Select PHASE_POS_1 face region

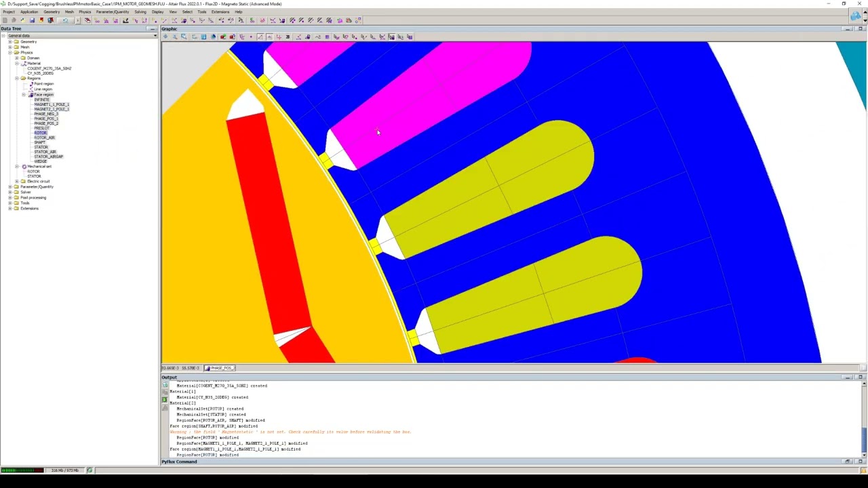46,119
